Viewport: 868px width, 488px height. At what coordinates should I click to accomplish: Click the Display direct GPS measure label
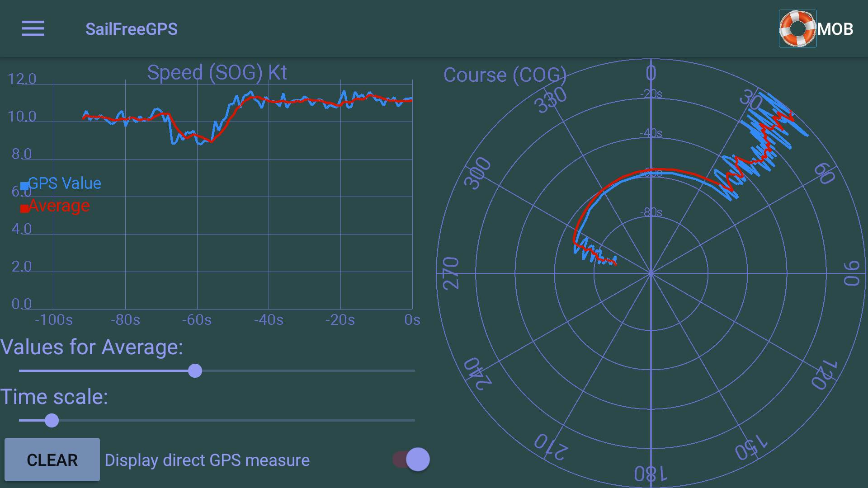point(207,460)
